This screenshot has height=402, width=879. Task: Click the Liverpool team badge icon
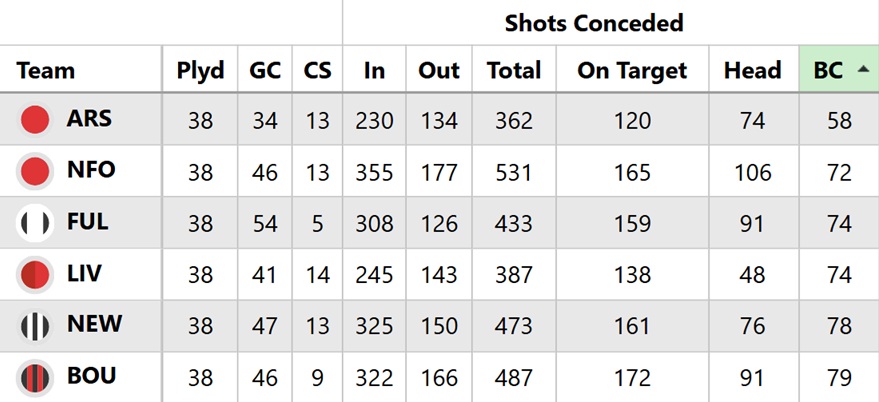[x=35, y=274]
